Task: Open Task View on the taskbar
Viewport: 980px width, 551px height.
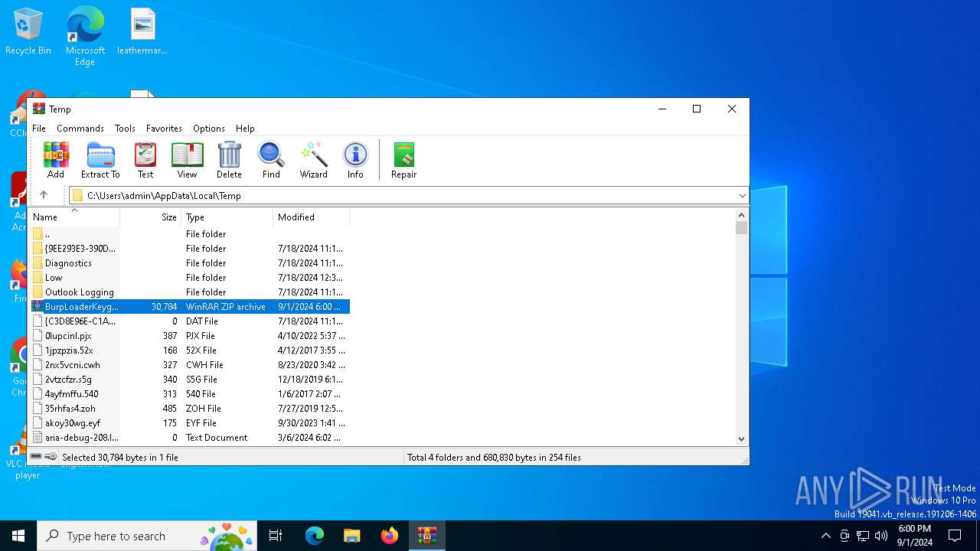Action: coord(276,536)
